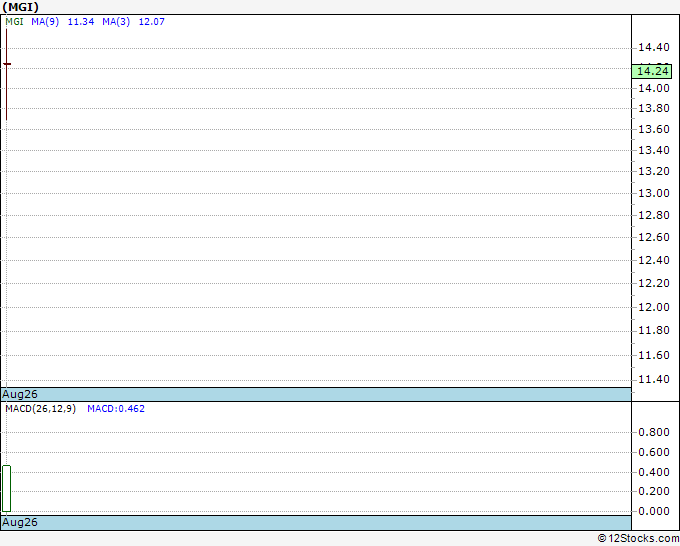Click the 0.600 MACD axis label
Image resolution: width=680 pixels, height=546 pixels.
654,452
